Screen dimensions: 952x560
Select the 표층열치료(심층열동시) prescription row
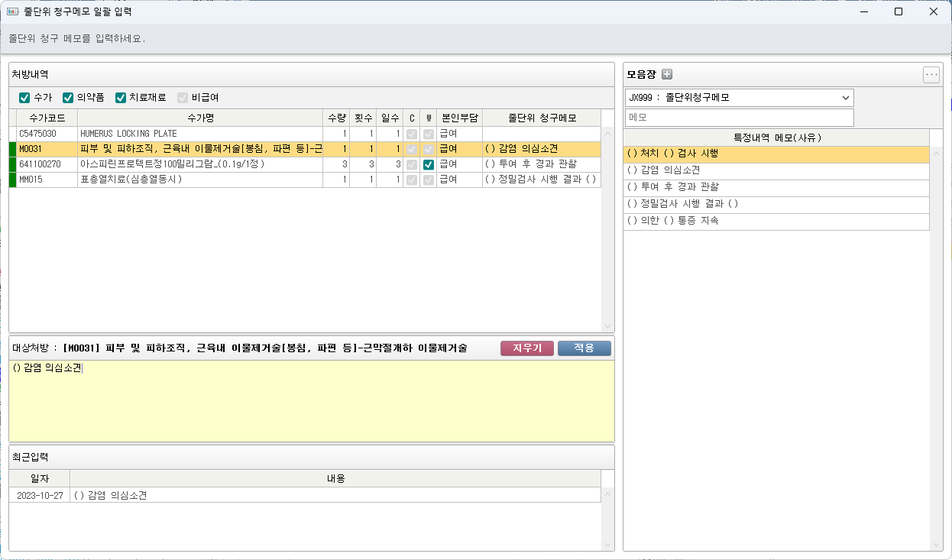200,180
